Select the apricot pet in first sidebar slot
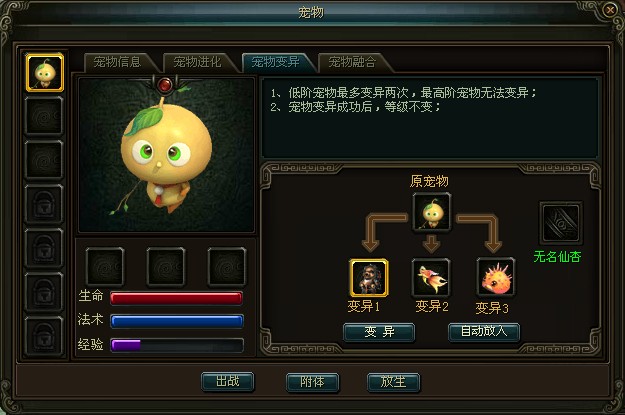The image size is (625, 415). click(x=45, y=73)
